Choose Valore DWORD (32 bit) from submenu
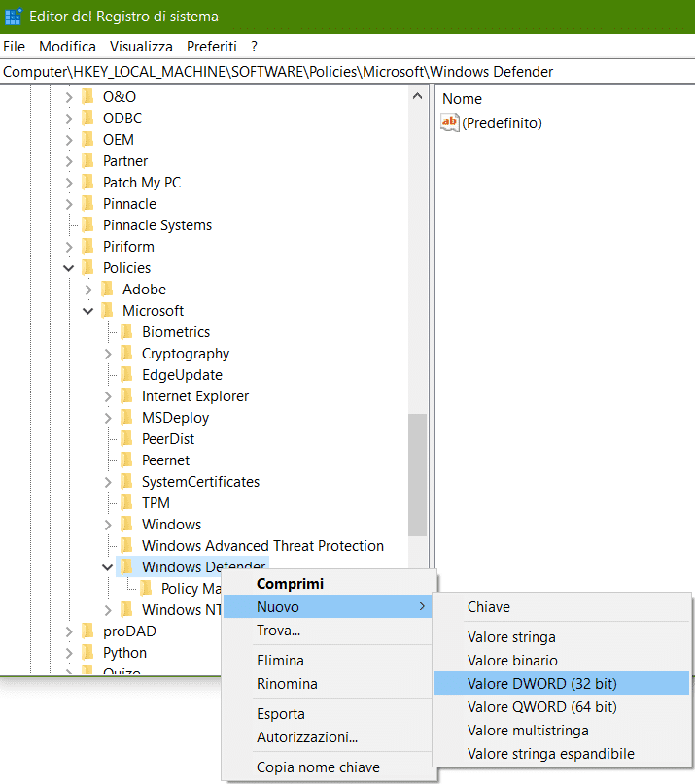695x784 pixels. pos(541,684)
